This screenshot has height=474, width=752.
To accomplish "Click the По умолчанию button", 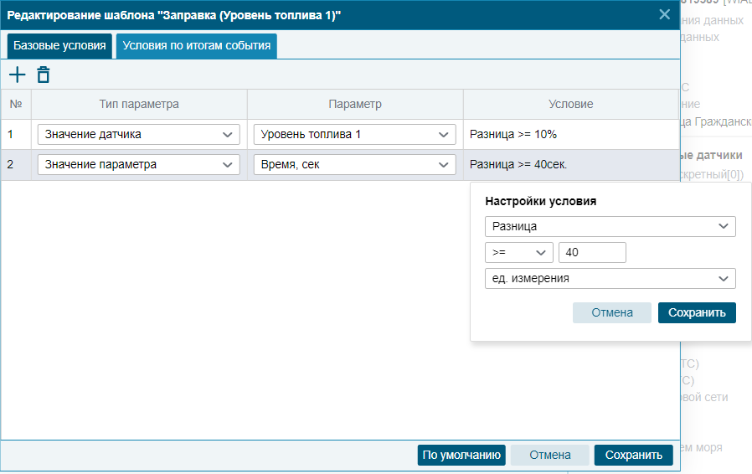I will 461,455.
